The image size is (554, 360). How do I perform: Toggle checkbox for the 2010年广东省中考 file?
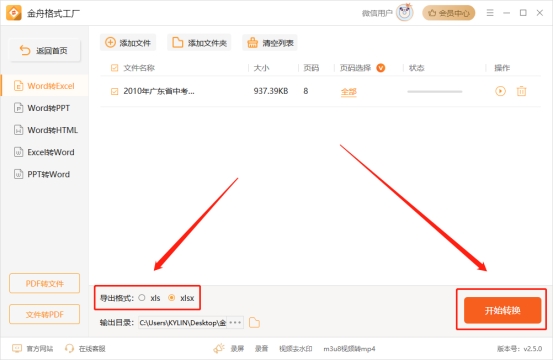[x=114, y=92]
